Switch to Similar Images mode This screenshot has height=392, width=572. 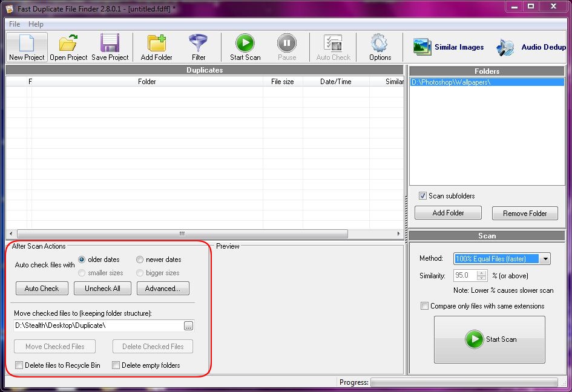(x=449, y=47)
